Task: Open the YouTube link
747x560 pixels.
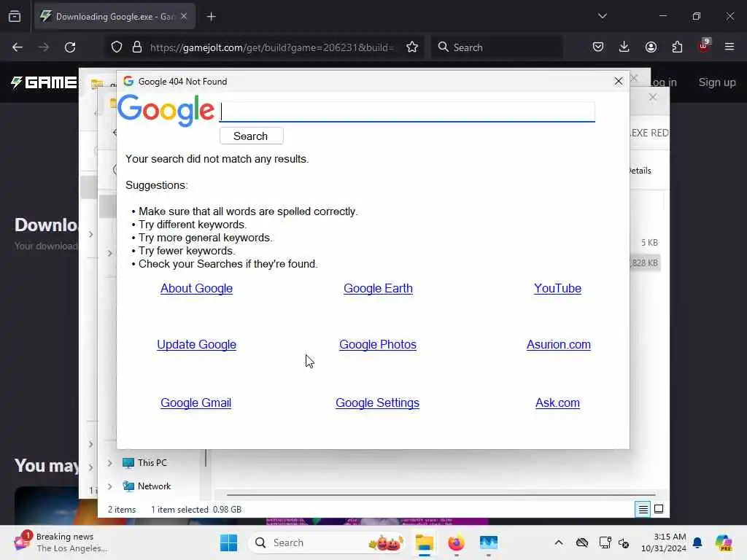Action: (557, 289)
